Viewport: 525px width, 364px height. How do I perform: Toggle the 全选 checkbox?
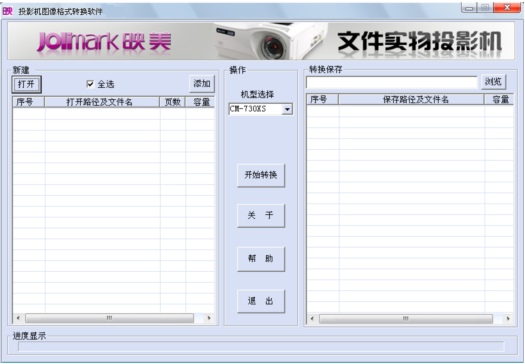pyautogui.click(x=90, y=84)
